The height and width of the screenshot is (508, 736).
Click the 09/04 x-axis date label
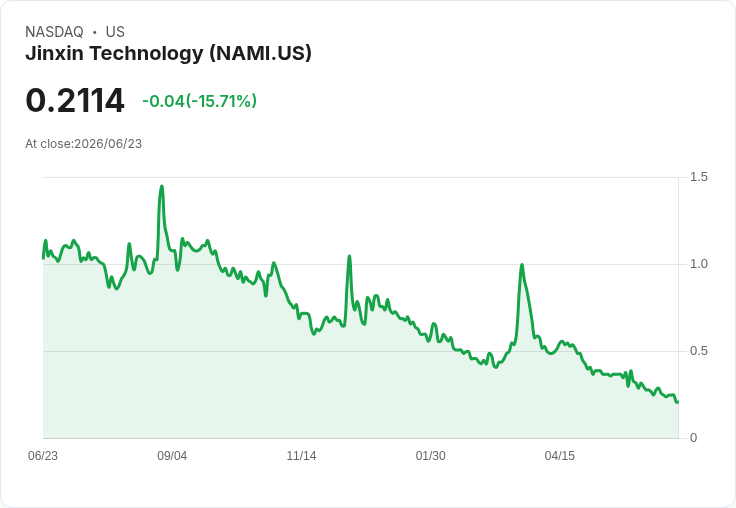(x=172, y=455)
